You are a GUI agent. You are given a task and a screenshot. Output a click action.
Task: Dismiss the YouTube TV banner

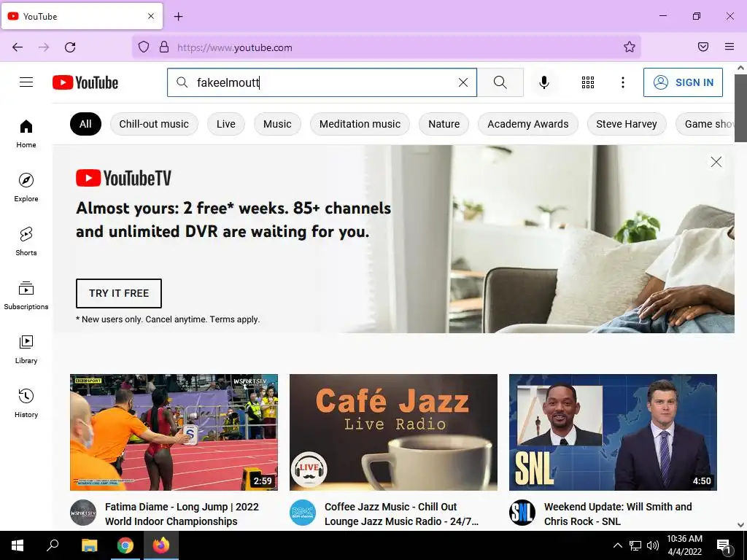tap(716, 162)
